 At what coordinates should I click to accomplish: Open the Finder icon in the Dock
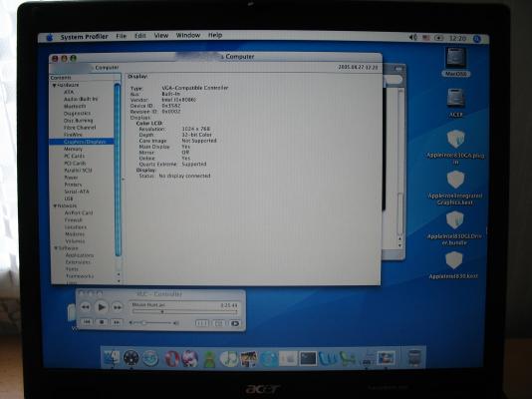(x=112, y=358)
